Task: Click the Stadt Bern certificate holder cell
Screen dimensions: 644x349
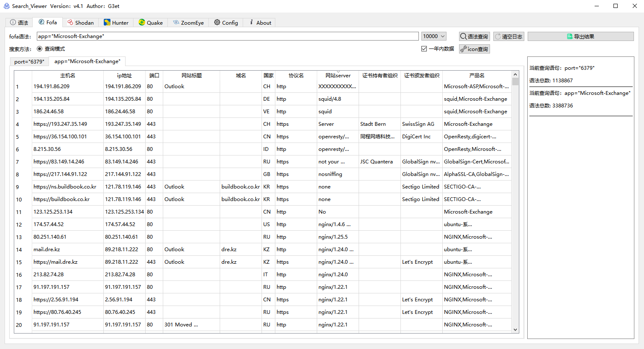Action: point(380,124)
